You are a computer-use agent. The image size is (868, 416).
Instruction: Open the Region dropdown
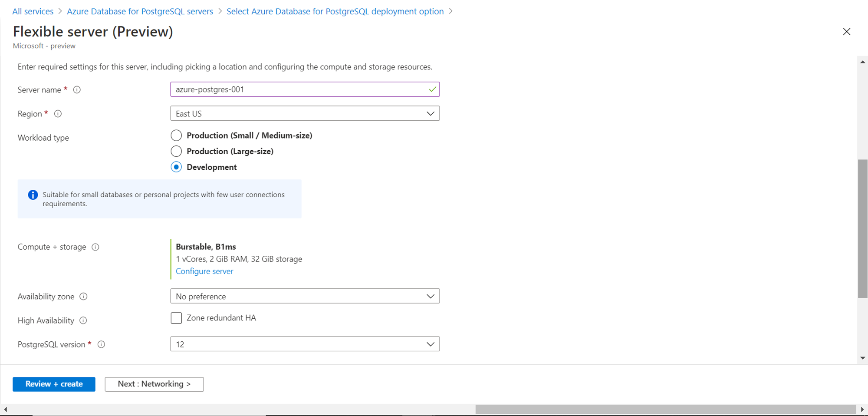pyautogui.click(x=305, y=114)
